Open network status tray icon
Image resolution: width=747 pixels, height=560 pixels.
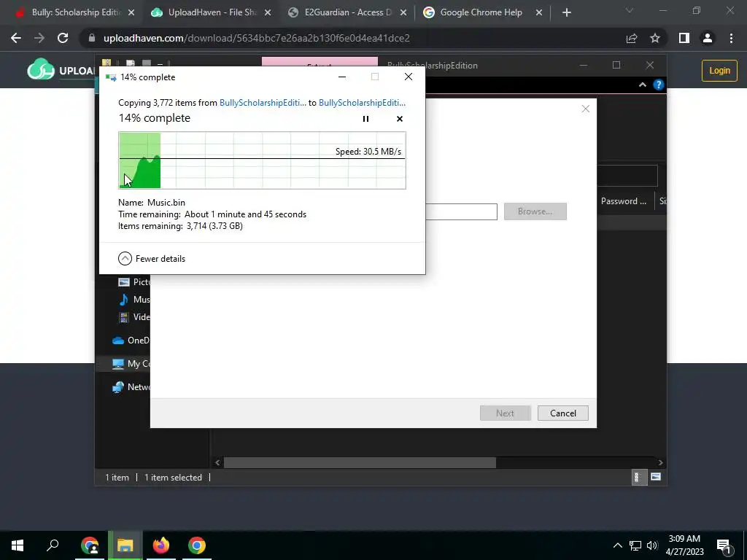tap(635, 545)
